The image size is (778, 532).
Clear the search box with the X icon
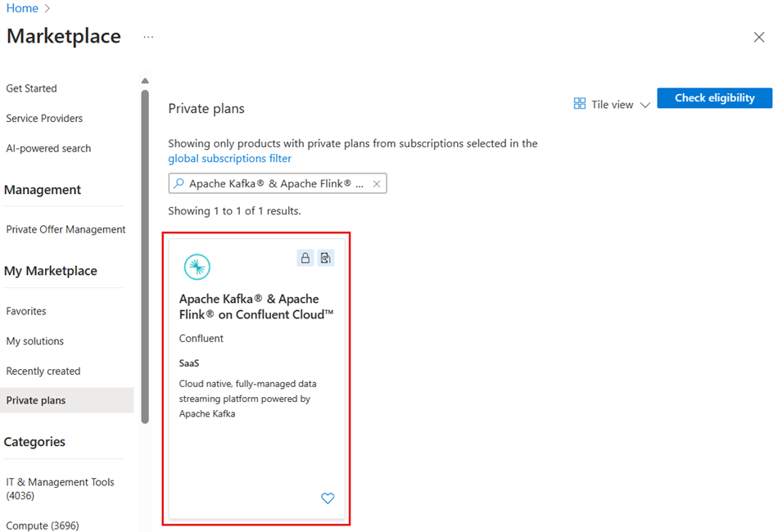point(377,184)
